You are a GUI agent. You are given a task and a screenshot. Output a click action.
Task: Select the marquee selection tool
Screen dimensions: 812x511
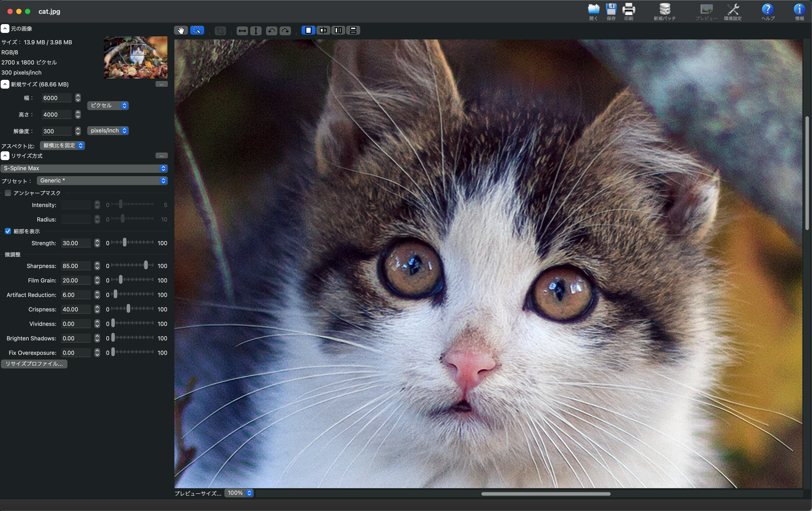(197, 30)
